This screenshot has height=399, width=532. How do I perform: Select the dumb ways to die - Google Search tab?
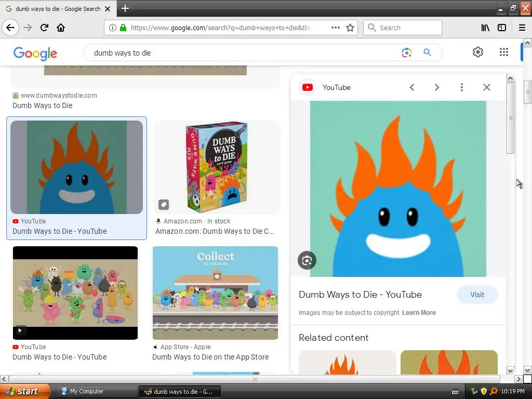point(58,9)
